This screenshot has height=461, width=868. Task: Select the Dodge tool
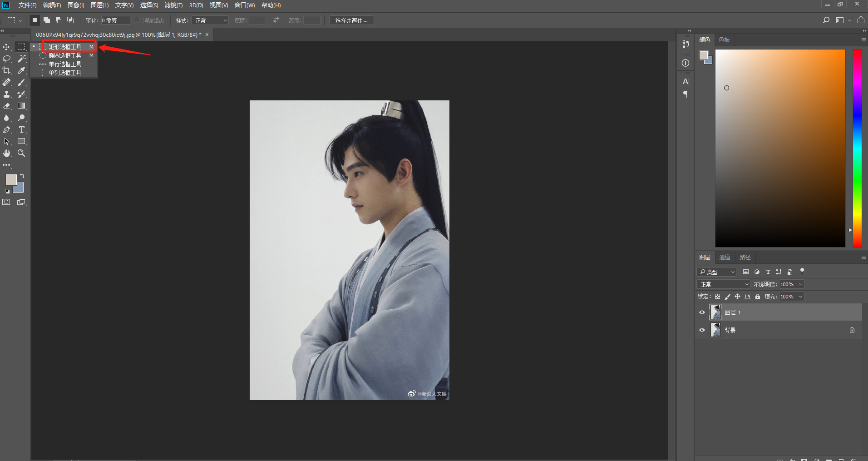(21, 118)
